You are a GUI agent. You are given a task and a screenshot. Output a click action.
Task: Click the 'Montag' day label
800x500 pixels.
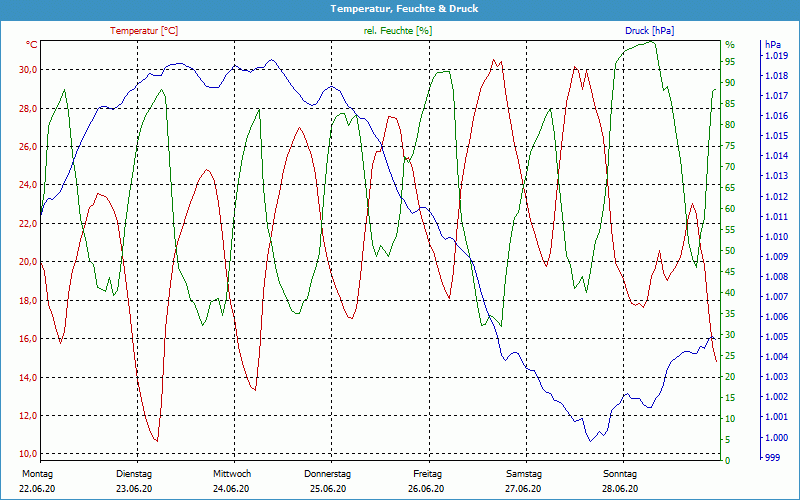[37, 474]
